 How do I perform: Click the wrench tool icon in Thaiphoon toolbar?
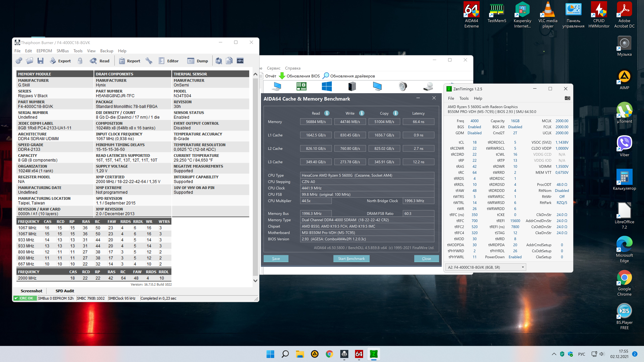pos(149,61)
